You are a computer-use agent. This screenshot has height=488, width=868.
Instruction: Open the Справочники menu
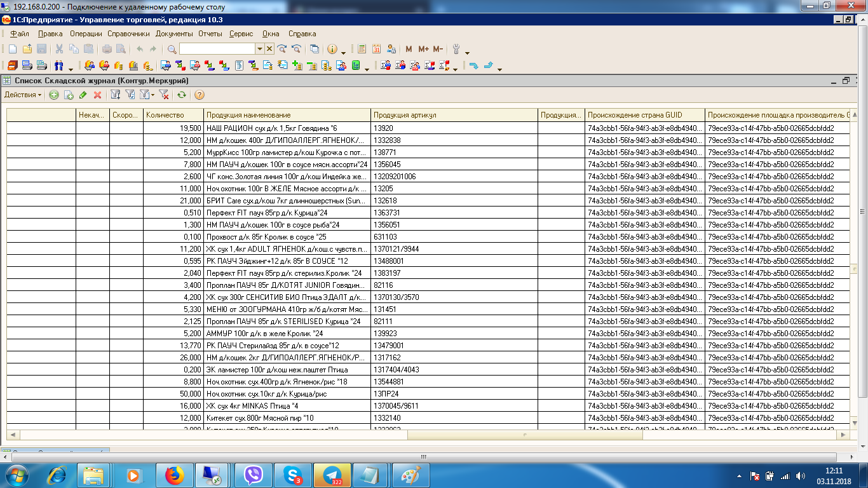tap(128, 34)
